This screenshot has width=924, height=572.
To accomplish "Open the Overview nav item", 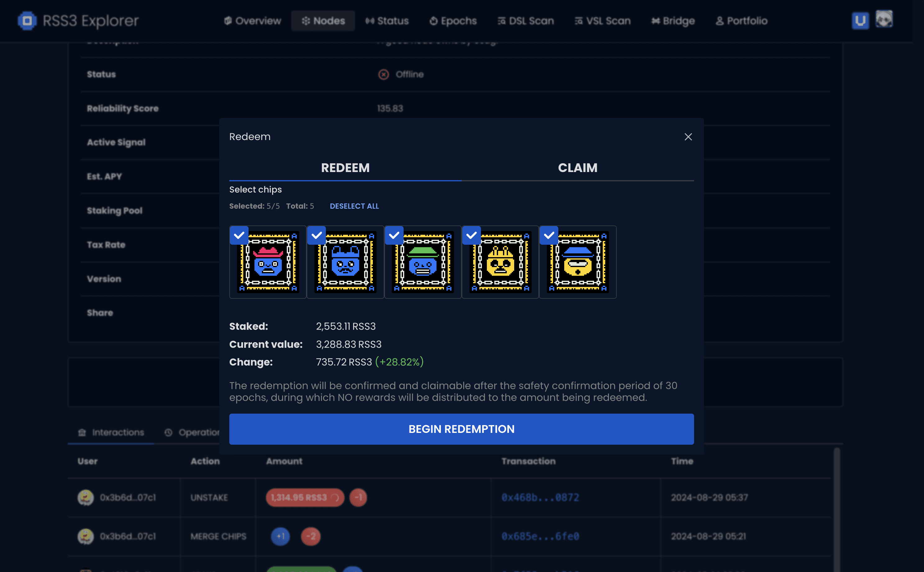I will tap(252, 21).
